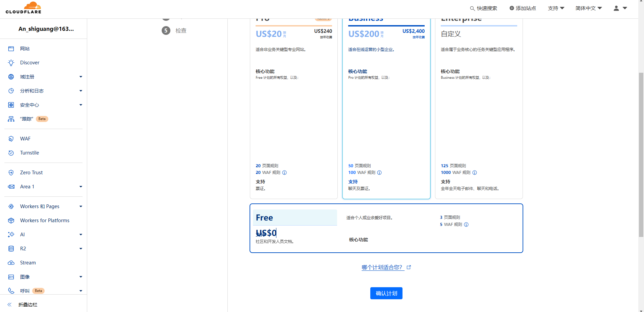Click the 呼叫 phone icon
Image resolution: width=644 pixels, height=312 pixels.
(x=11, y=291)
